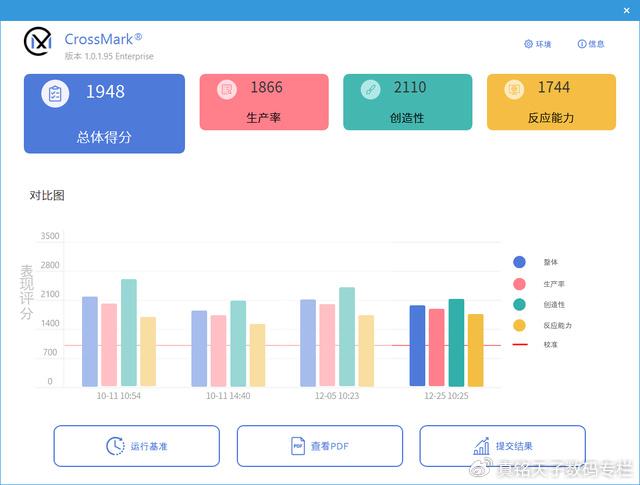The height and width of the screenshot is (485, 640).
Task: Click the responsiveness icon beside 1744
Action: pos(514,89)
